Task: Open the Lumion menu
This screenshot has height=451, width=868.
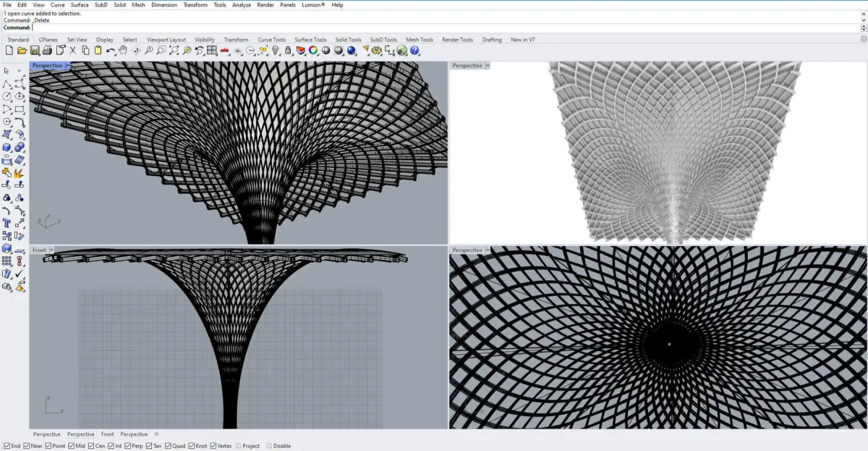Action: pos(313,5)
